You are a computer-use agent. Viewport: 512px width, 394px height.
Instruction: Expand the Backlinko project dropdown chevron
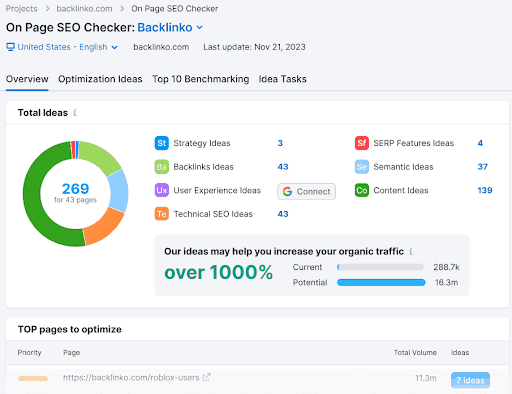pyautogui.click(x=199, y=27)
